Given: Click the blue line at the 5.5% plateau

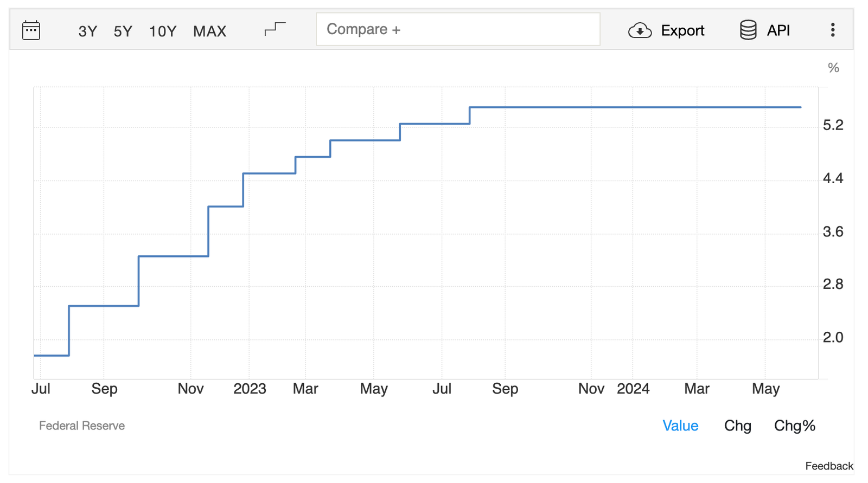Looking at the screenshot, I should (635, 107).
